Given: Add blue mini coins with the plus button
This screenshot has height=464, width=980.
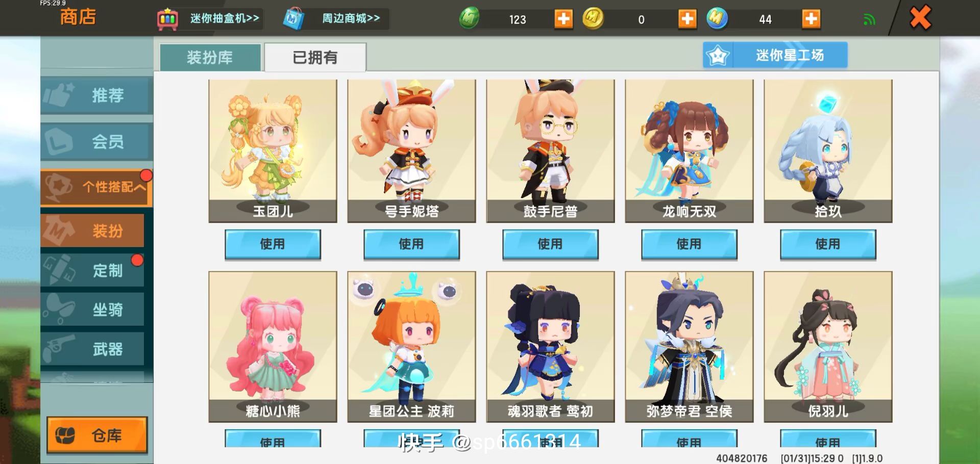Looking at the screenshot, I should point(811,19).
